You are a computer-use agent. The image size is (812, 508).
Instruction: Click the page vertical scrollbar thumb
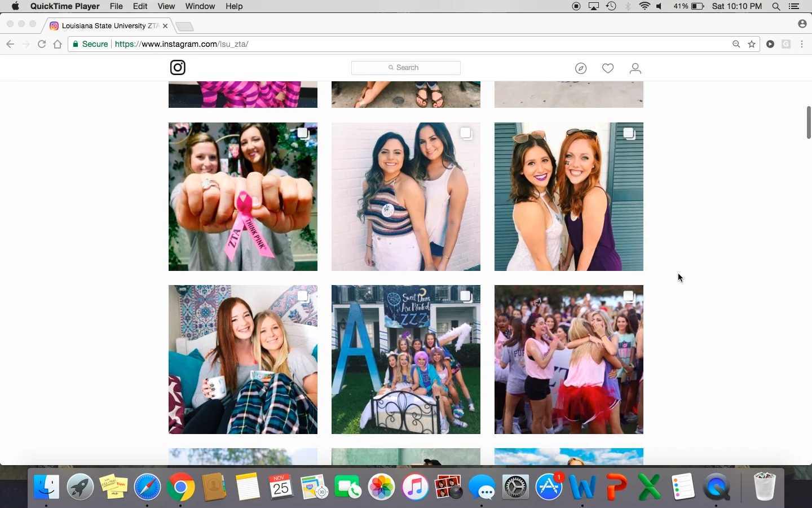point(809,122)
